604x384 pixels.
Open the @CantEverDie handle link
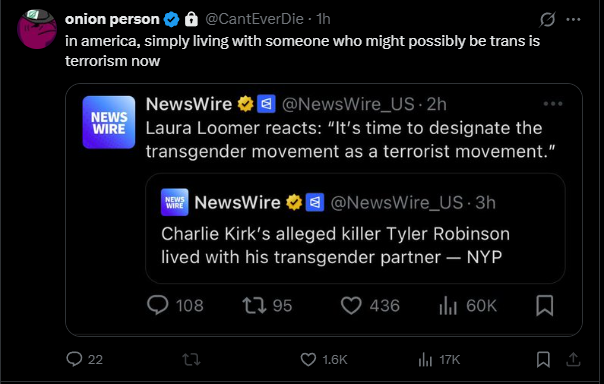click(x=255, y=19)
